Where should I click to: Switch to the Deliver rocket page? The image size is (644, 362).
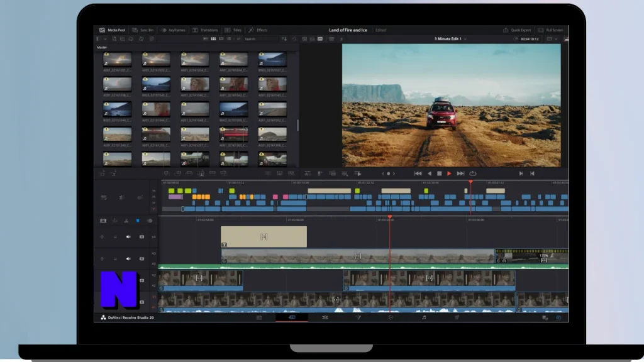(x=457, y=317)
